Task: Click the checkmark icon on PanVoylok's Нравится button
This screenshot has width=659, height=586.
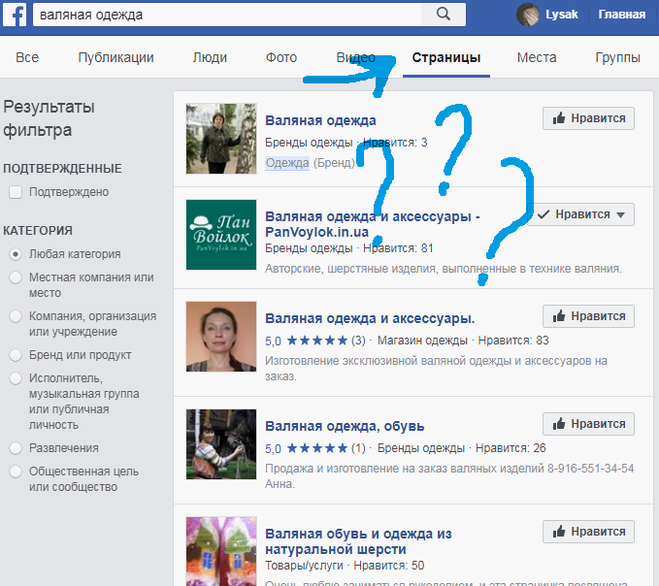Action: (543, 214)
